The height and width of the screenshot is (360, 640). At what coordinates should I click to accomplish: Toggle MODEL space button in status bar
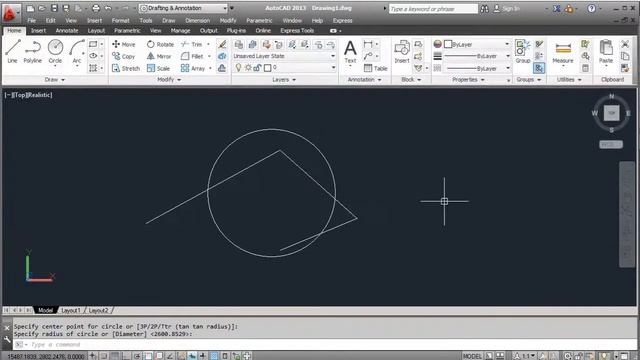tap(472, 356)
